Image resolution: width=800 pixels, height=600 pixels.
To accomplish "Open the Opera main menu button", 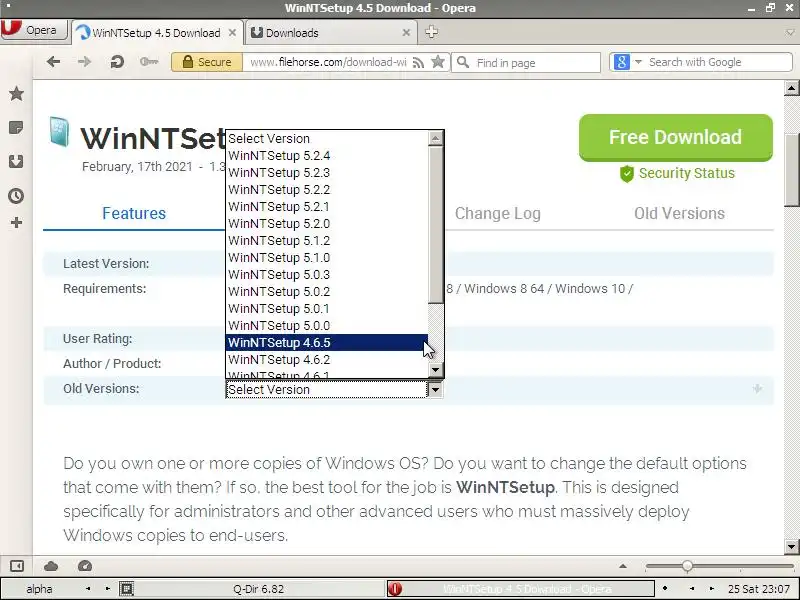I will pyautogui.click(x=34, y=30).
